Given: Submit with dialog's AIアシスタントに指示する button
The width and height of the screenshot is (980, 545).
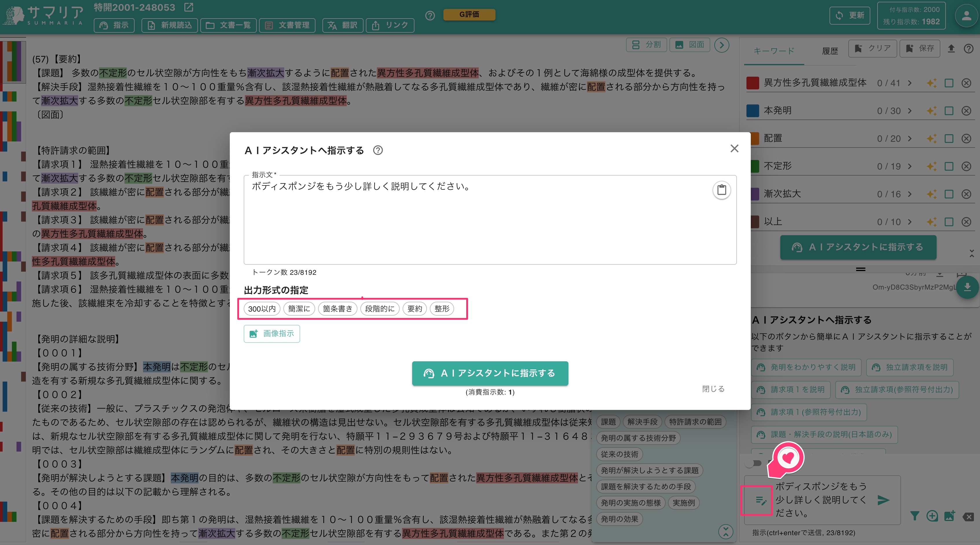Looking at the screenshot, I should click(490, 373).
